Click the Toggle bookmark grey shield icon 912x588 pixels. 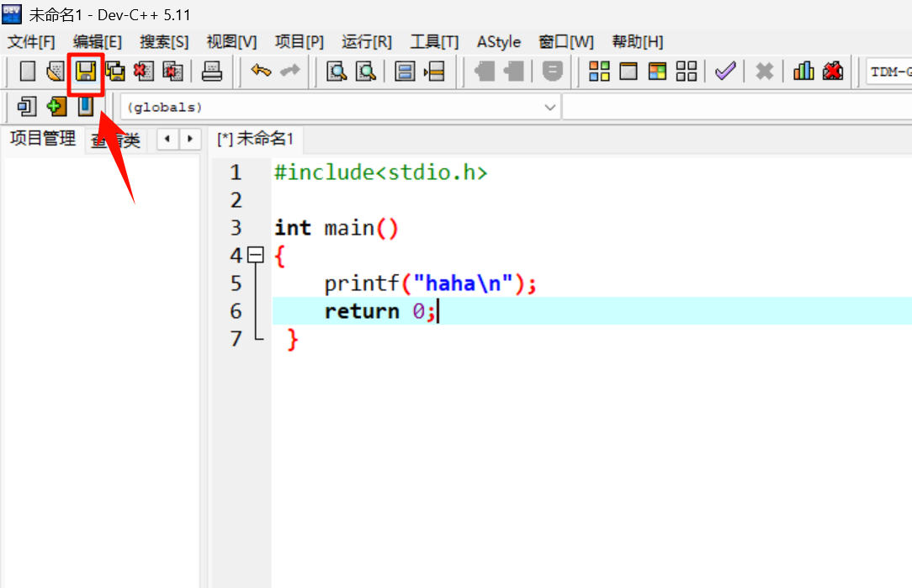pyautogui.click(x=553, y=72)
